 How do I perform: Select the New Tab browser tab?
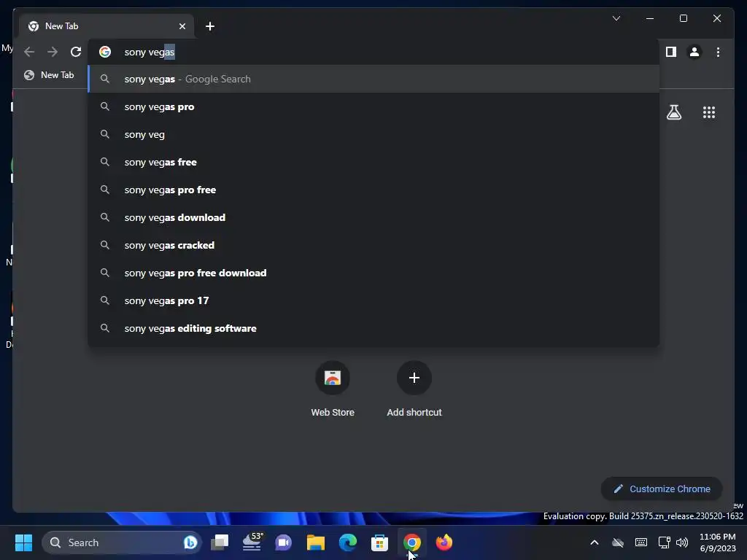pos(107,26)
